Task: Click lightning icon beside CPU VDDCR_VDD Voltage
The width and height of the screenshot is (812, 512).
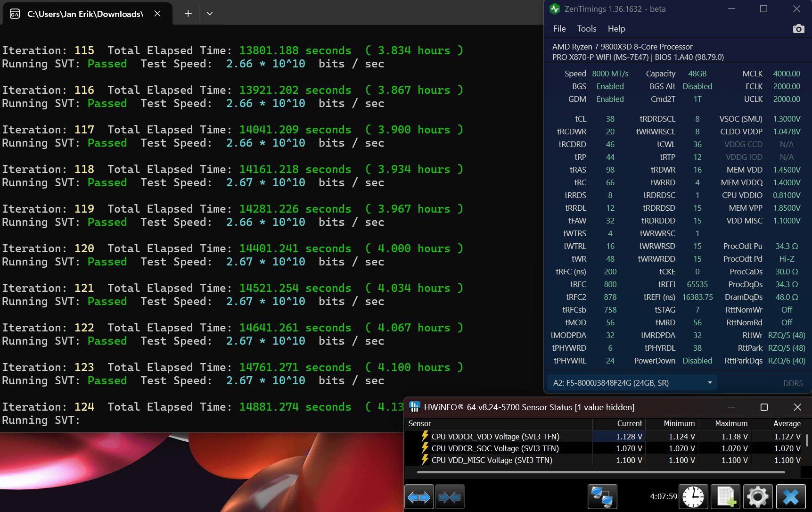Action: click(x=425, y=437)
